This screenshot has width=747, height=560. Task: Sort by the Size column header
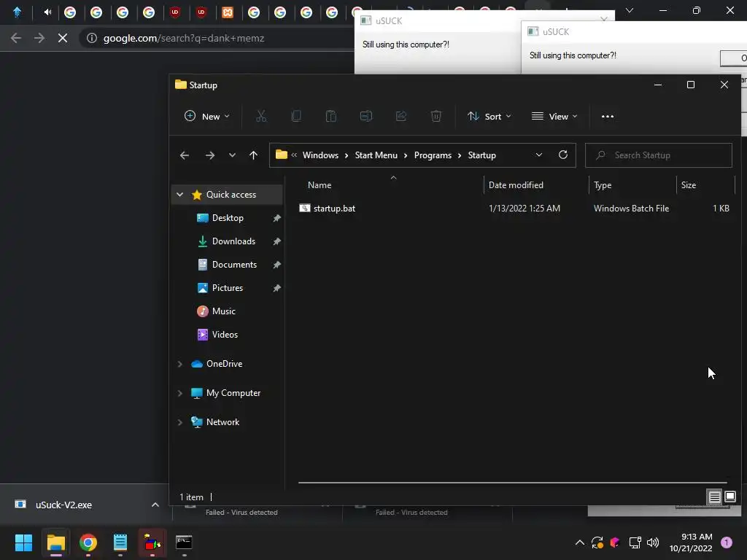pos(689,185)
